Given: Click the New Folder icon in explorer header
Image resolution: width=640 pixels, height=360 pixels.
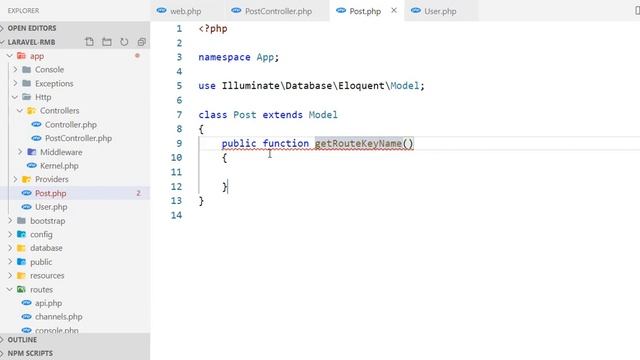Looking at the screenshot, I should click(107, 42).
